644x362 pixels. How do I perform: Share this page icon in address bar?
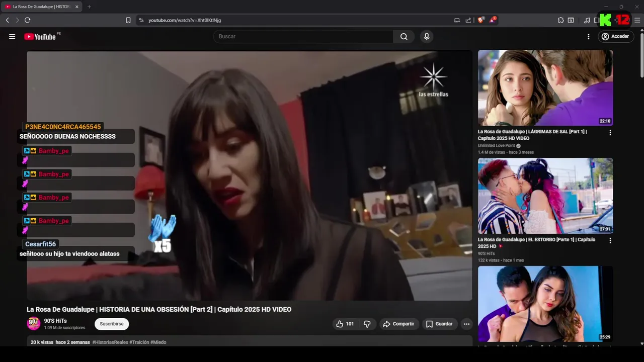468,20
